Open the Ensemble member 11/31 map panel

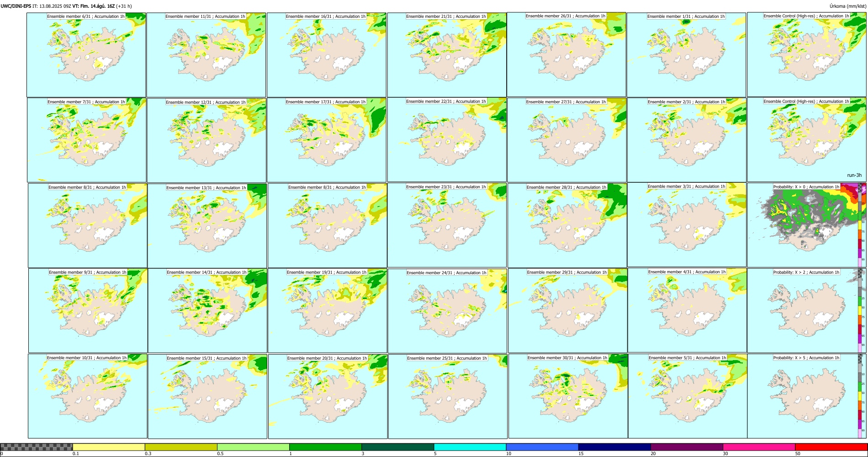coord(206,55)
